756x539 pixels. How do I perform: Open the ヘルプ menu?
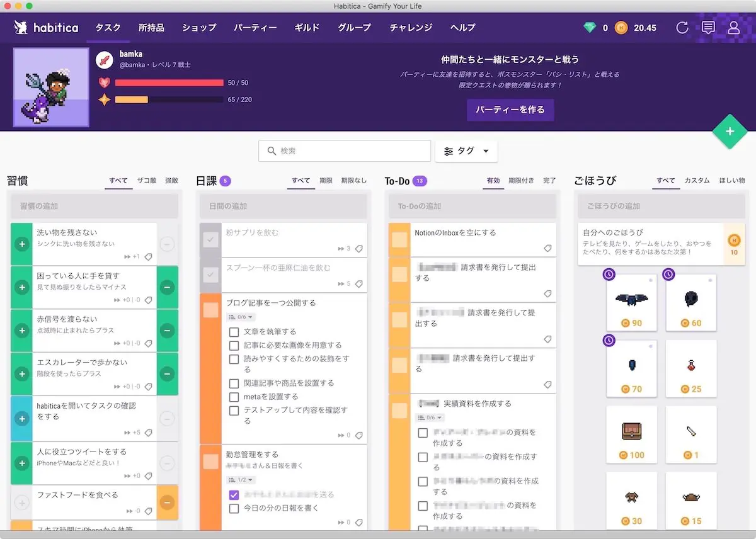463,28
